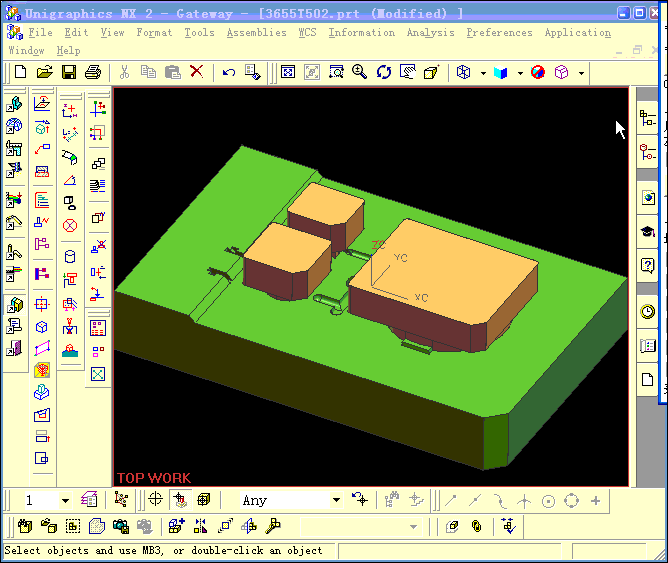Open the File menu
This screenshot has height=563, width=668.
tap(40, 33)
